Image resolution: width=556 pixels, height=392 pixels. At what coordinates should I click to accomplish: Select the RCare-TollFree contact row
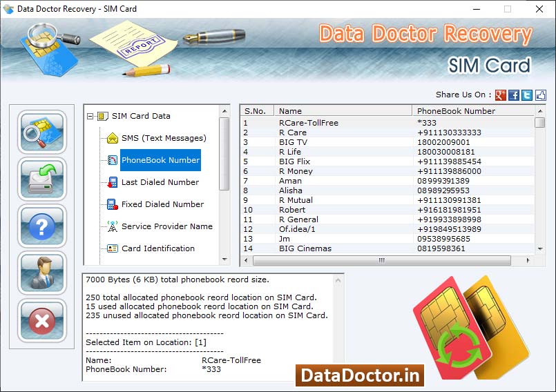pyautogui.click(x=387, y=123)
